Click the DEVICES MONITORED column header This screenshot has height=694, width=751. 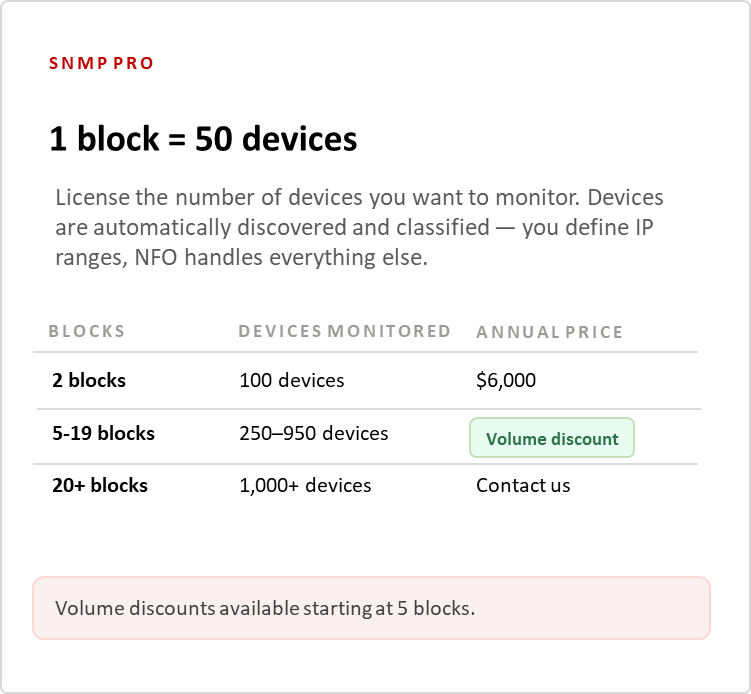point(344,332)
